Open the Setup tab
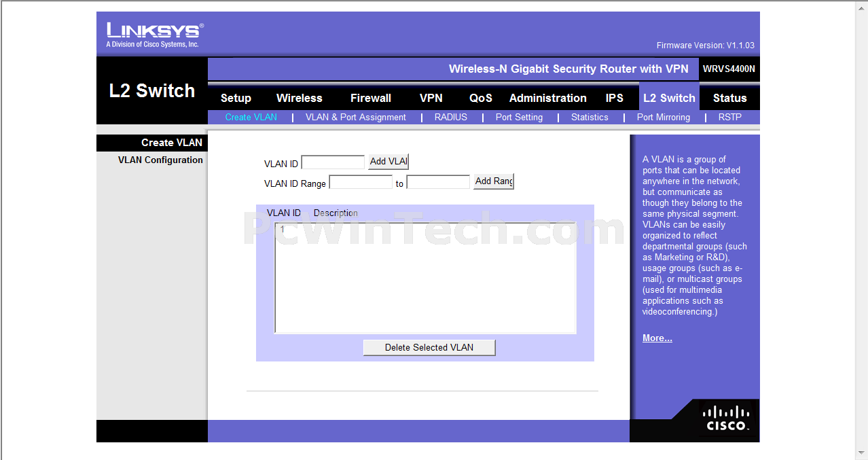Viewport: 868px width, 460px height. point(236,98)
